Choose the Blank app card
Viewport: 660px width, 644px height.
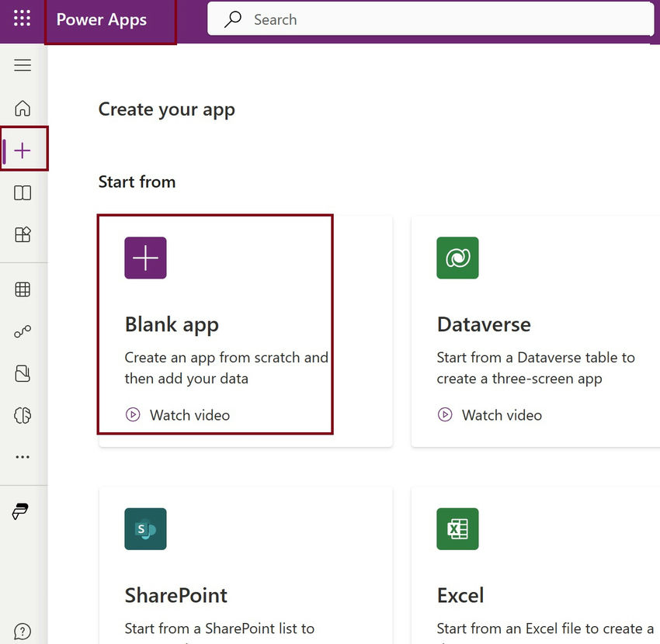pos(246,331)
